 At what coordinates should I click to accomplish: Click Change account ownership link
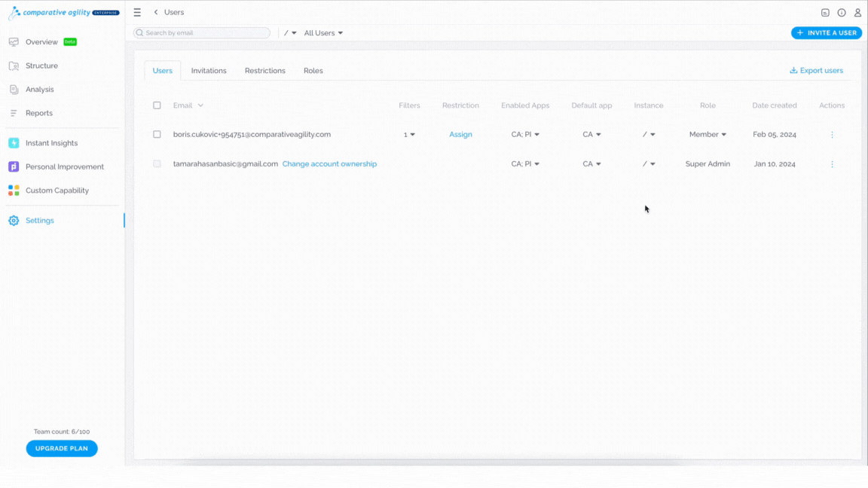tap(329, 163)
